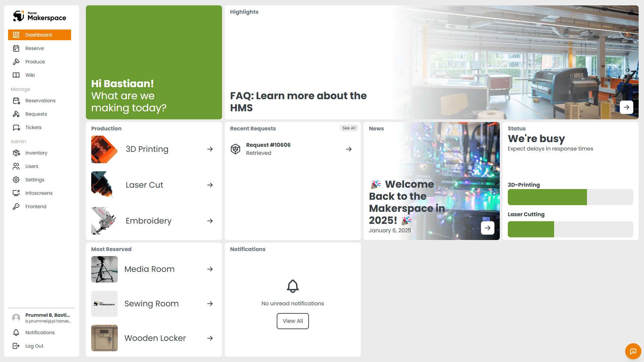Click the Reservations icon under Manage
Image resolution: width=644 pixels, height=362 pixels.
pos(17,101)
